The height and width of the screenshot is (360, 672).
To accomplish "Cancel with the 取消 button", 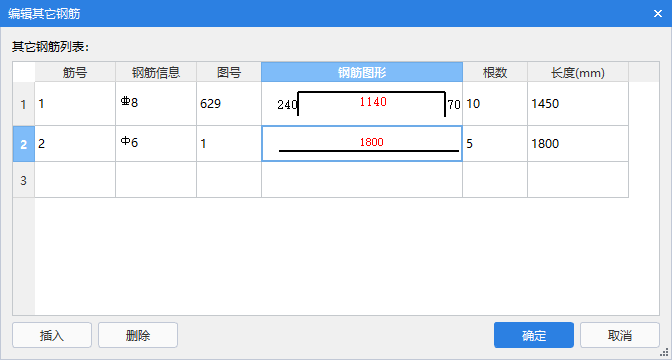I will (x=620, y=335).
